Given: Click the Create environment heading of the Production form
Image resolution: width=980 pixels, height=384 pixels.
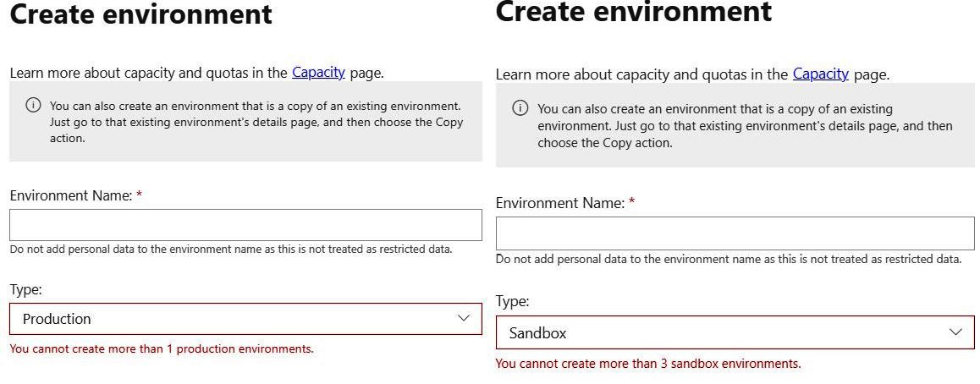Looking at the screenshot, I should tap(140, 14).
